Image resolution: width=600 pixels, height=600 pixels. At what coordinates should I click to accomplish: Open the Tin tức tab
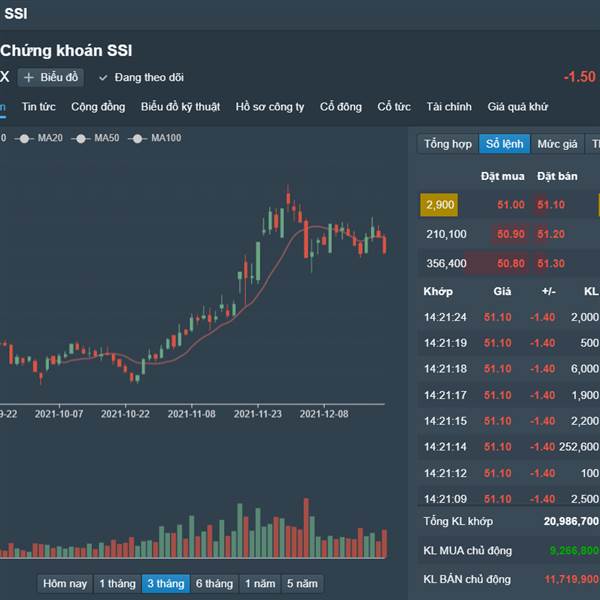click(38, 107)
